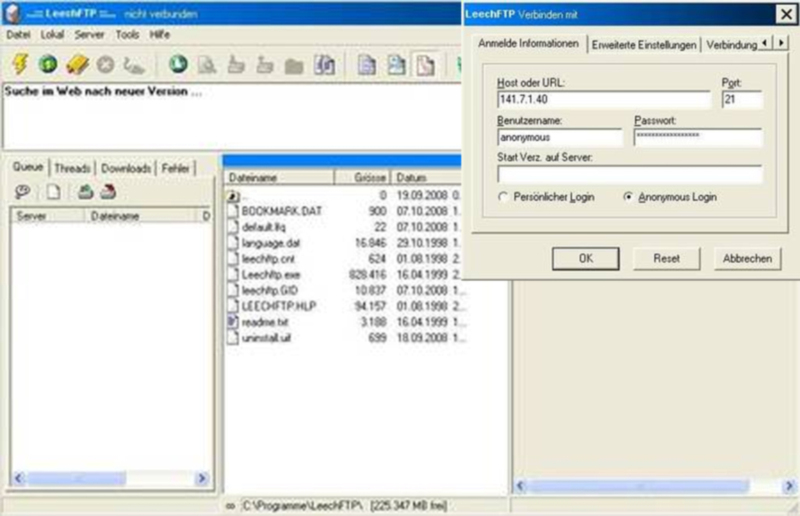Click the Port input field
The image size is (800, 516).
pyautogui.click(x=742, y=100)
